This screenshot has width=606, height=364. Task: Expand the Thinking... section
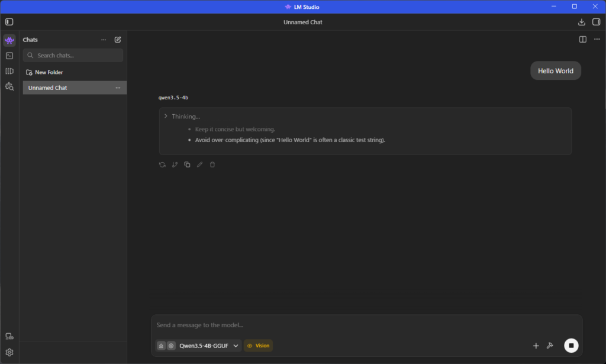166,116
